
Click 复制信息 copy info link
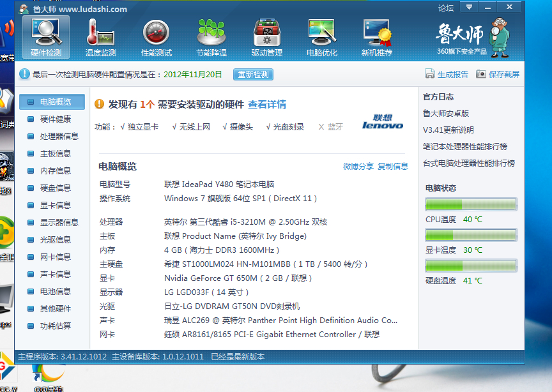(393, 167)
